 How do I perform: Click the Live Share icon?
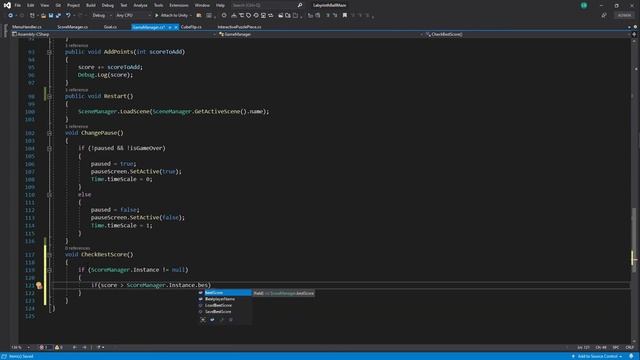(x=604, y=16)
